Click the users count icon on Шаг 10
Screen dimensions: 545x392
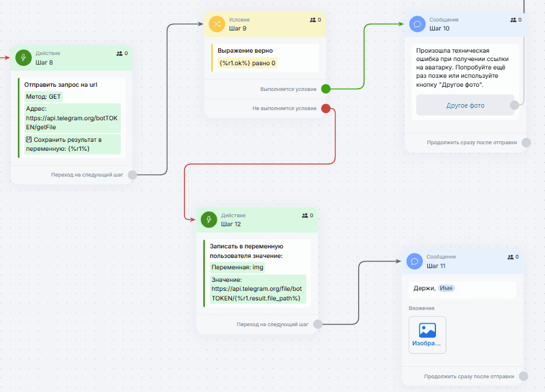click(513, 20)
